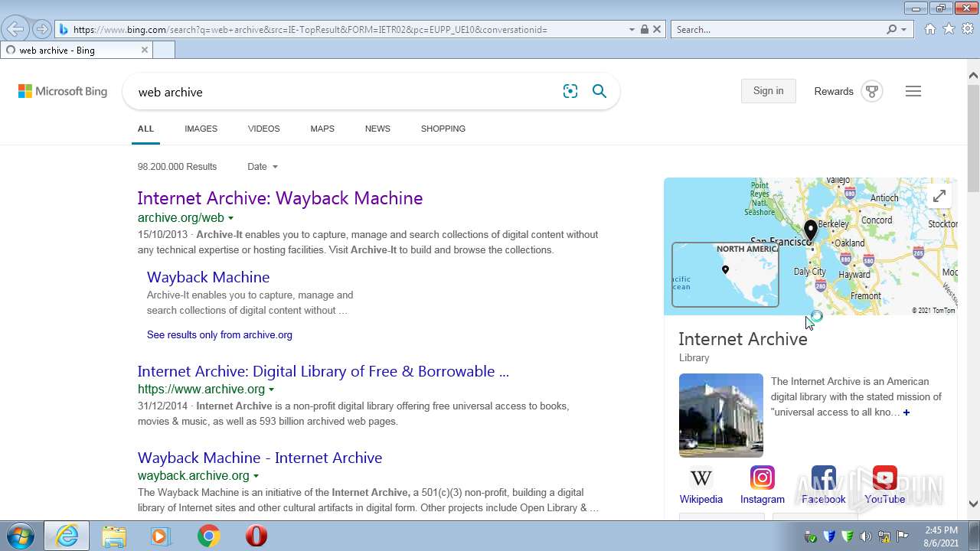The image size is (980, 551).
Task: Open the media player taskbar icon
Action: tap(161, 536)
